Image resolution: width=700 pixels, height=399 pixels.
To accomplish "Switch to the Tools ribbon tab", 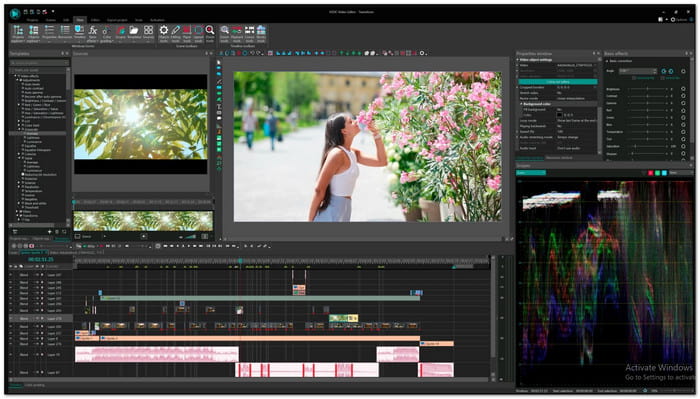I will pos(139,20).
